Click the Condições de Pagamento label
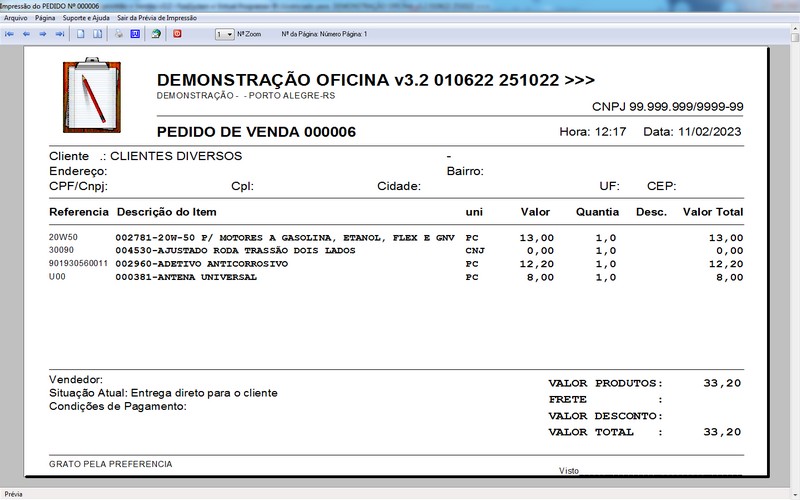The height and width of the screenshot is (500, 800). (x=118, y=407)
